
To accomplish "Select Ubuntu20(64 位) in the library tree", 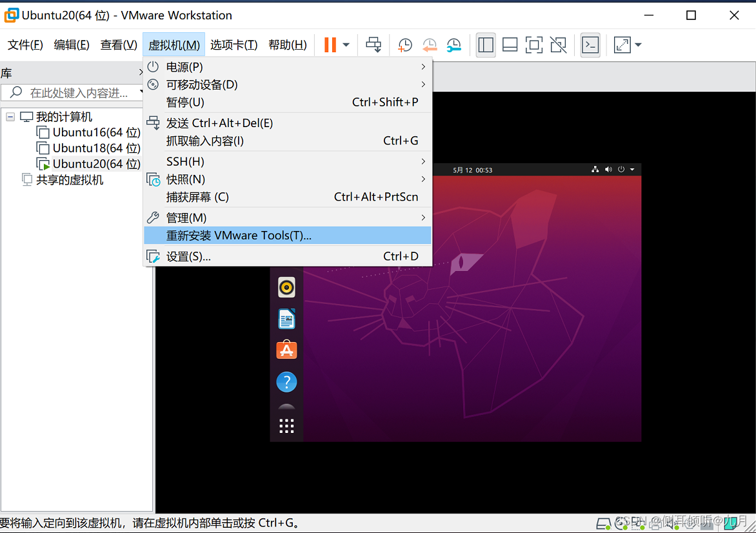I will coord(96,164).
